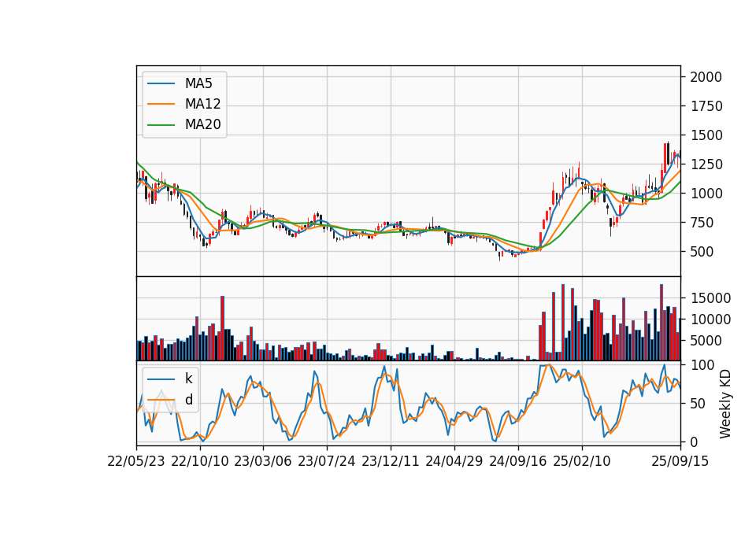
Task: Click the 24/04/29 date label
Action: pyautogui.click(x=454, y=461)
